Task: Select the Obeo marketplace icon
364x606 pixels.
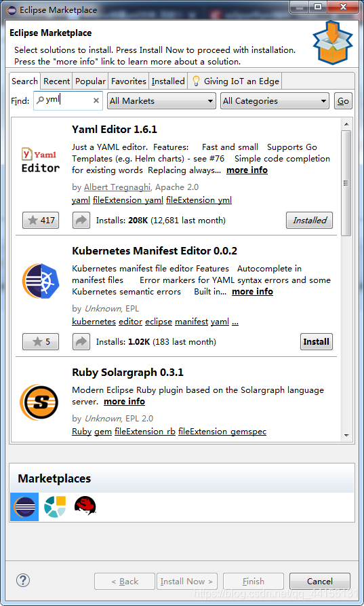Action: point(55,507)
